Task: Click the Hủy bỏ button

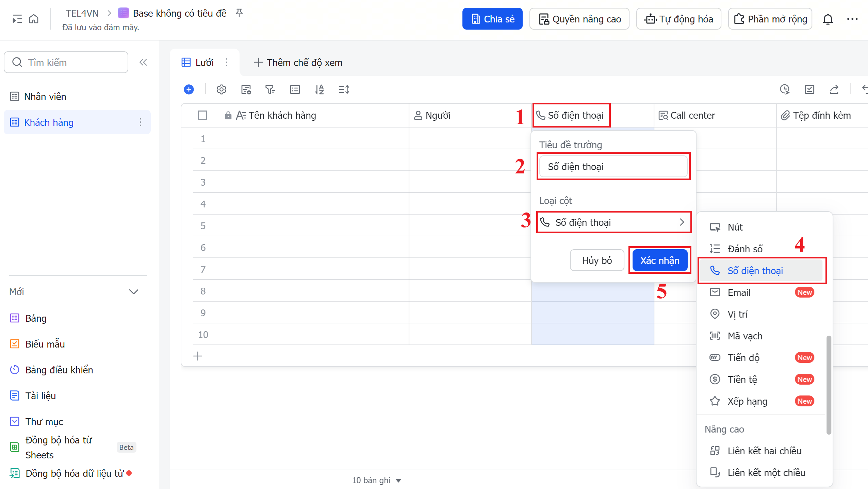Action: [x=597, y=260]
